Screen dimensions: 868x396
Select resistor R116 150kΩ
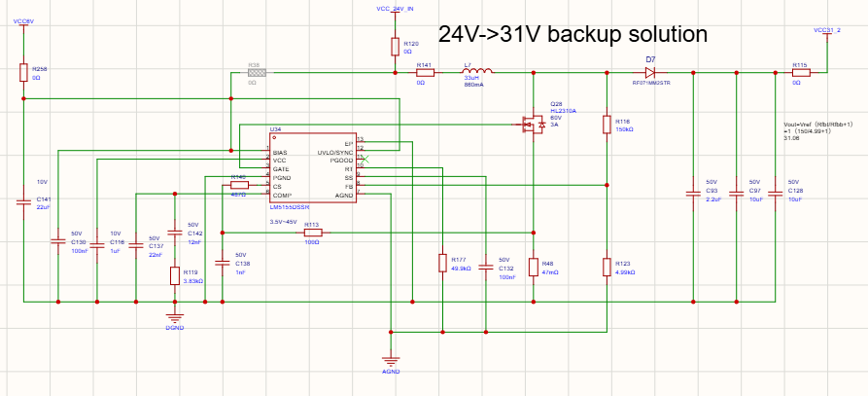[x=608, y=125]
